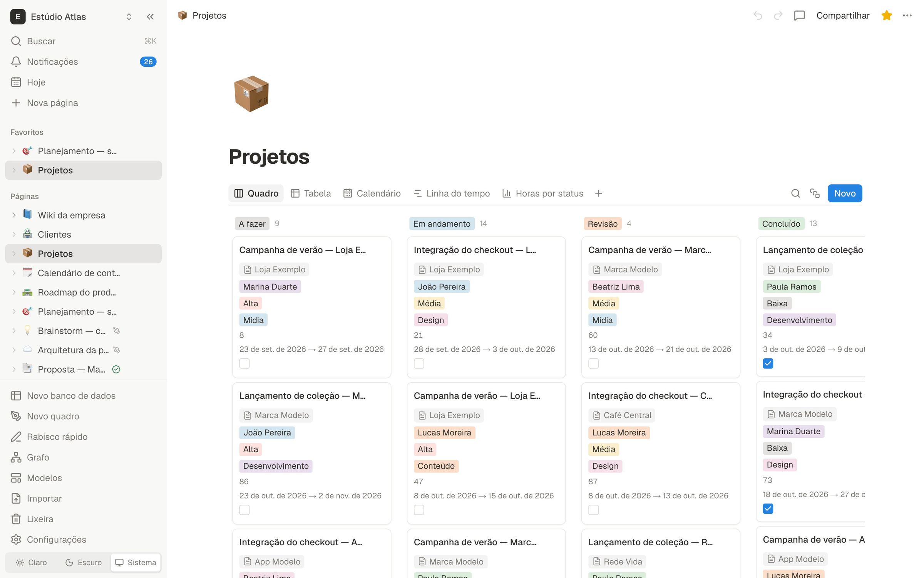
Task: Click the redo arrow in top bar
Action: coord(778,15)
